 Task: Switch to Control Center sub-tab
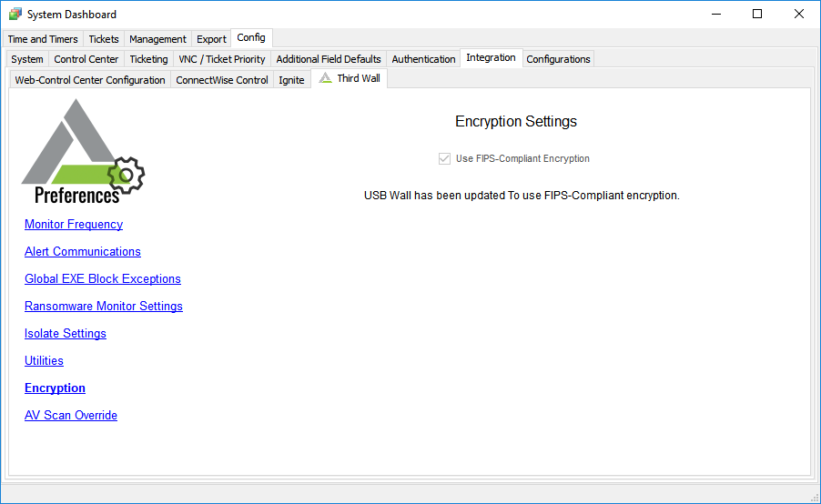pyautogui.click(x=86, y=59)
